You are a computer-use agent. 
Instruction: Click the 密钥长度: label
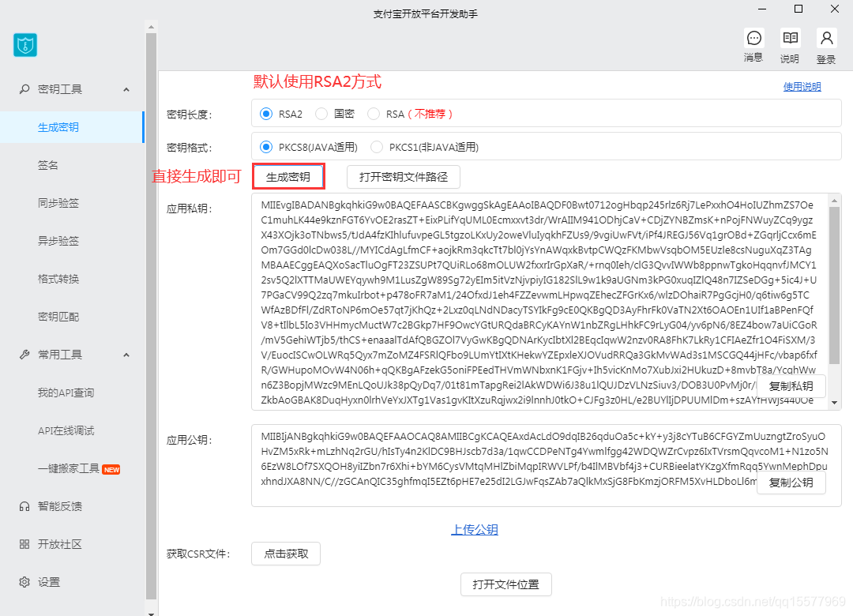pos(189,115)
